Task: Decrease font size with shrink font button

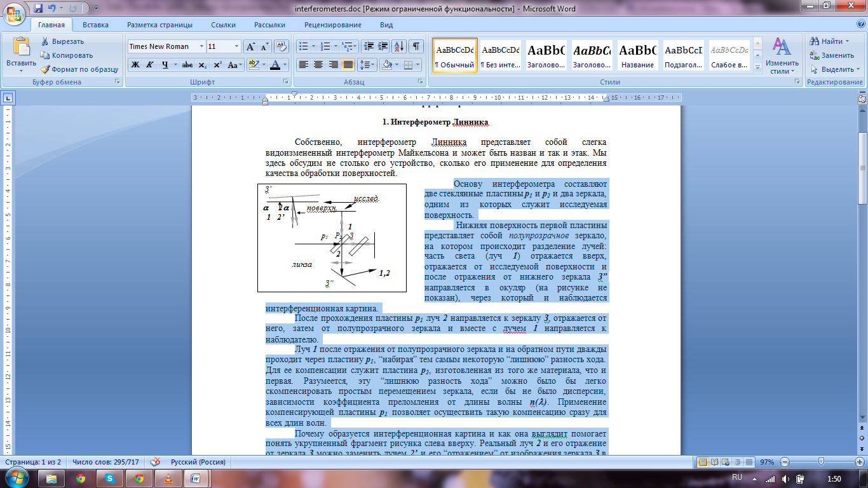Action: pos(264,46)
